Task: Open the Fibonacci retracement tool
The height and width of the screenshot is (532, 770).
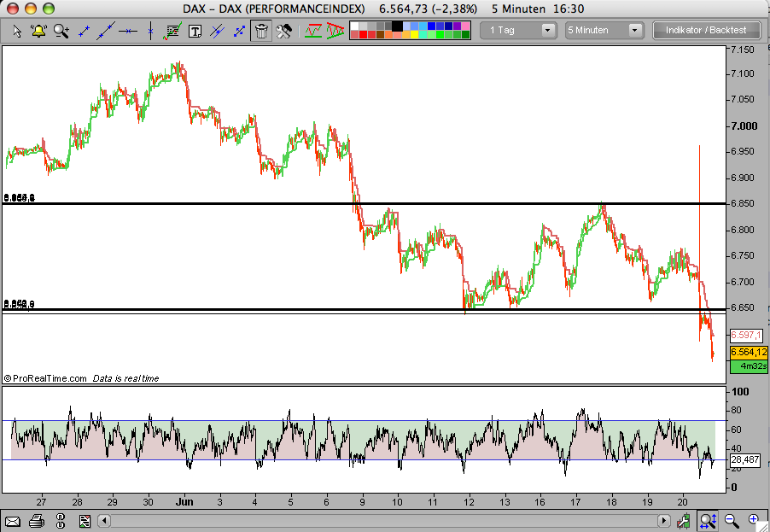Action: 172,32
